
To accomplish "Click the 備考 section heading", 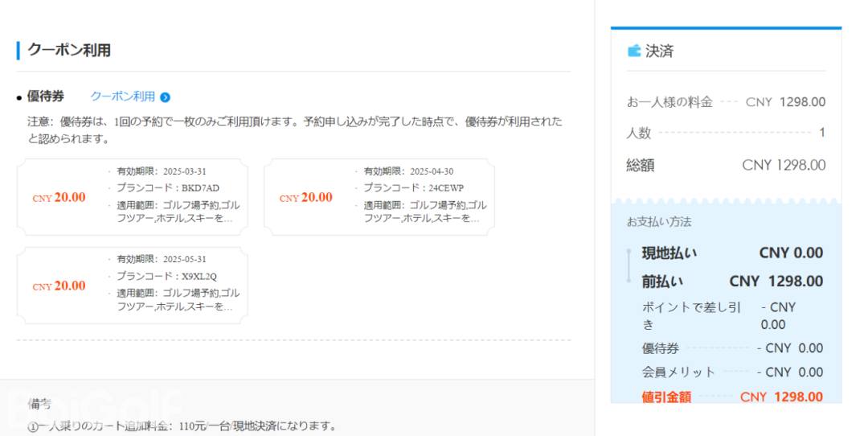I will [x=40, y=403].
